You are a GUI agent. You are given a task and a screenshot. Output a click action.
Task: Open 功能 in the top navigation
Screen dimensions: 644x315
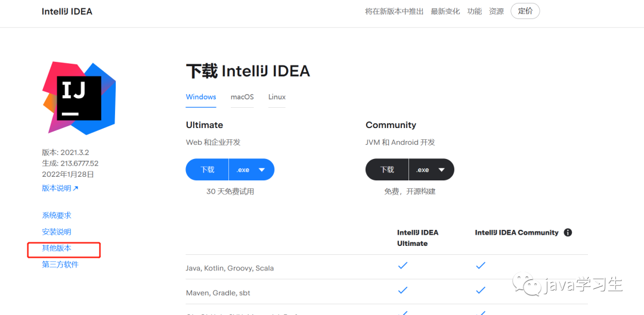tap(475, 11)
